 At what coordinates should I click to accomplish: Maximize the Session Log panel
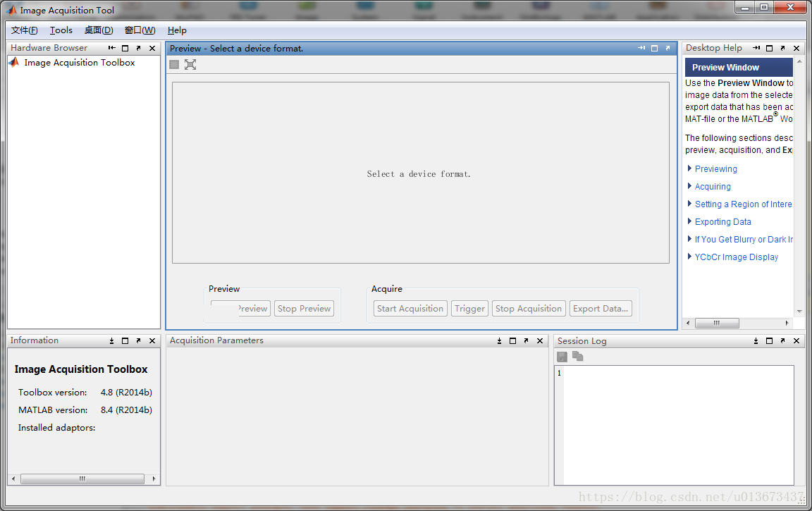point(770,340)
